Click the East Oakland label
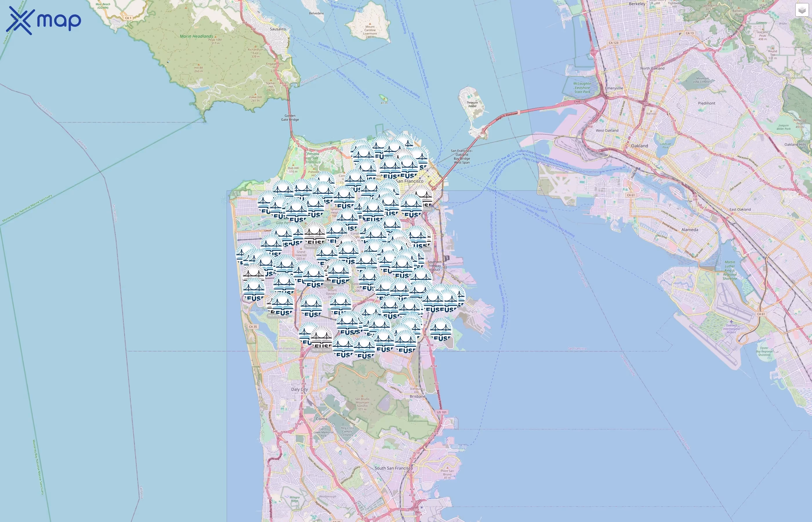 740,209
